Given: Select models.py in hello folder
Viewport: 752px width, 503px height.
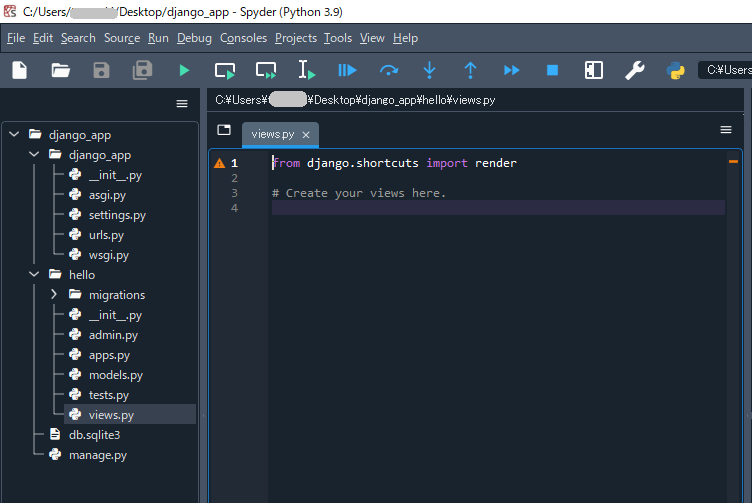Looking at the screenshot, I should click(x=116, y=375).
